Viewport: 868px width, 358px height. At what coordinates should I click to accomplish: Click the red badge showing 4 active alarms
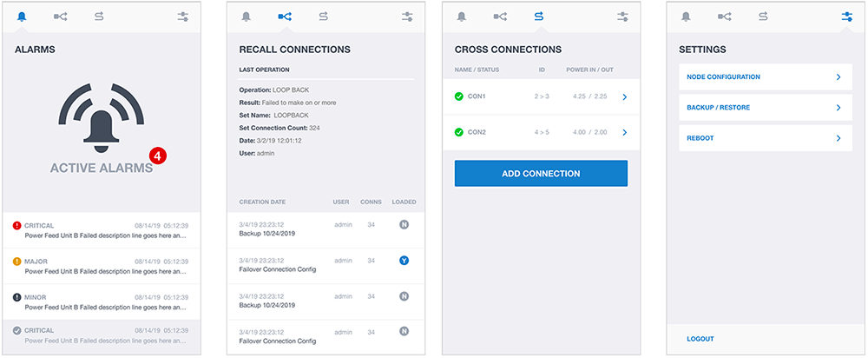pyautogui.click(x=157, y=156)
